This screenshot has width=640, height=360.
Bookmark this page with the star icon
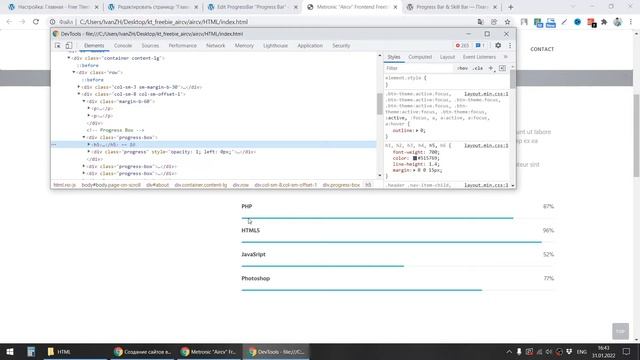click(507, 22)
